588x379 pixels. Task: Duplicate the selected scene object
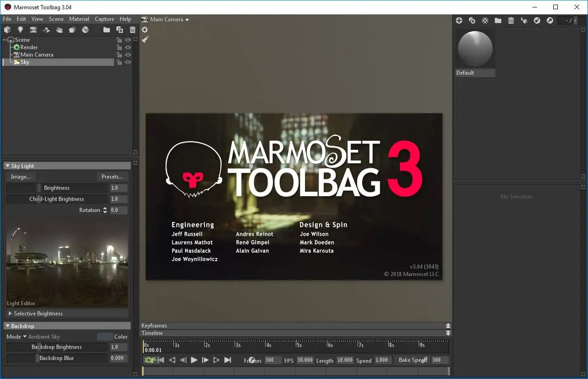[120, 30]
